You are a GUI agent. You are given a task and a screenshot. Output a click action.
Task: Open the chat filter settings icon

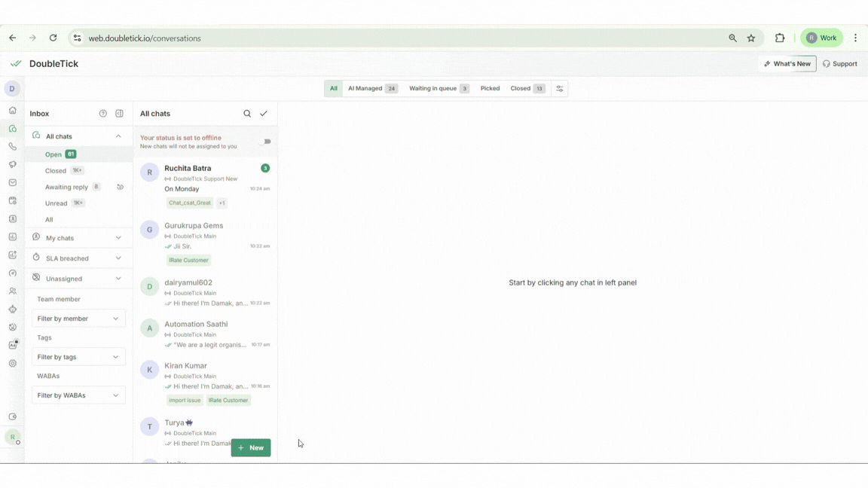tap(560, 89)
